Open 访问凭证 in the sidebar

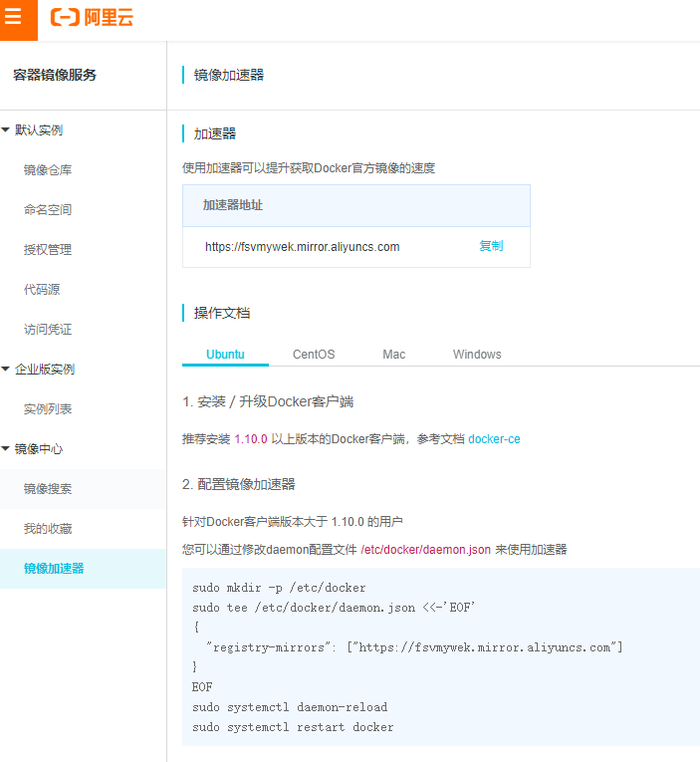pos(48,330)
